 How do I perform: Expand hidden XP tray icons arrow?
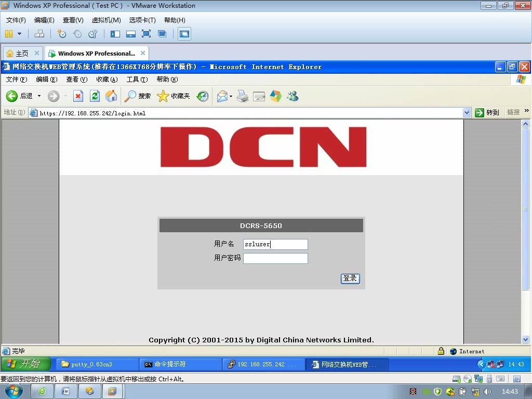coord(481,364)
